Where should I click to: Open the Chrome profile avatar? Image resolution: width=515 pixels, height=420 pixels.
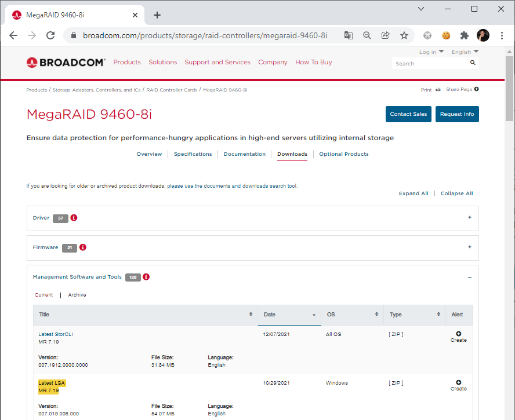pyautogui.click(x=483, y=35)
